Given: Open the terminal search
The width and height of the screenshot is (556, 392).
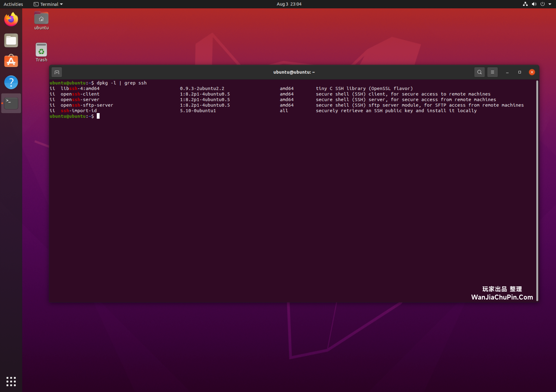Looking at the screenshot, I should tap(479, 72).
